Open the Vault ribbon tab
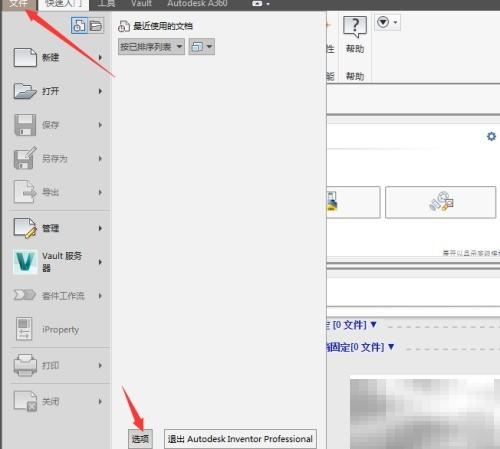This screenshot has height=449, width=500. (141, 4)
